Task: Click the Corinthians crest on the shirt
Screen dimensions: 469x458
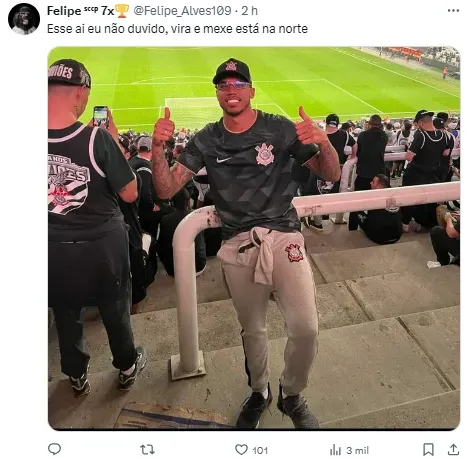Action: 265,154
